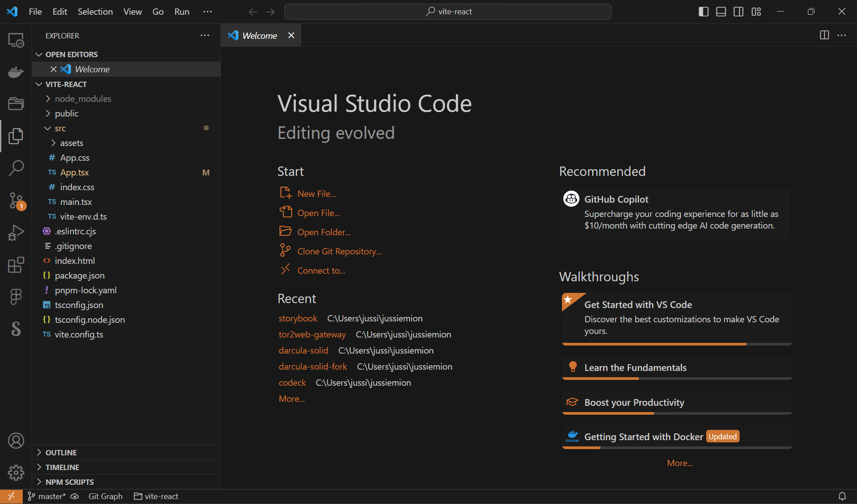
Task: Select the Explorer files icon
Action: [16, 136]
